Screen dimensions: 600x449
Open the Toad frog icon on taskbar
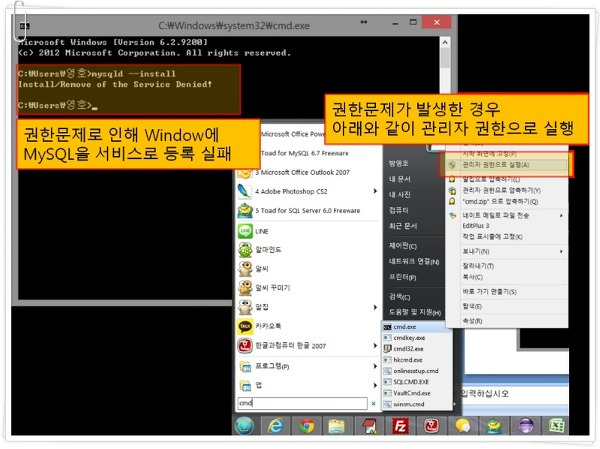(x=494, y=426)
